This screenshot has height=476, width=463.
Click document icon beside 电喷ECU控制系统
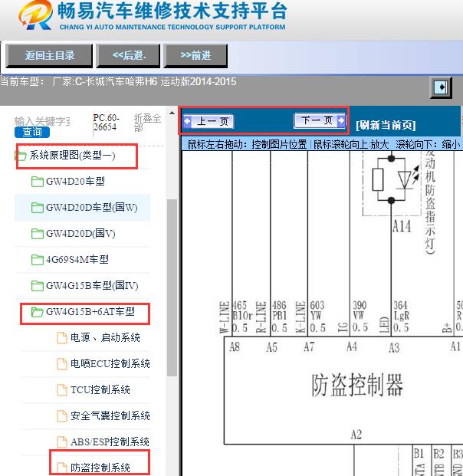coord(62,364)
